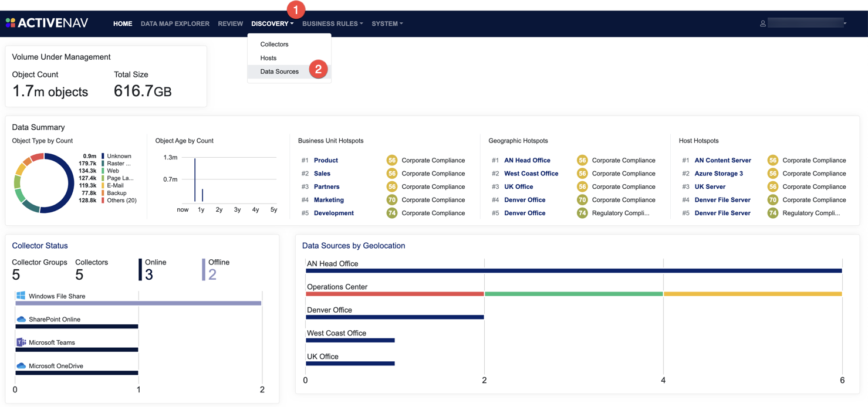This screenshot has height=407, width=868.
Task: Click the score 74 badge for Development
Action: point(391,213)
